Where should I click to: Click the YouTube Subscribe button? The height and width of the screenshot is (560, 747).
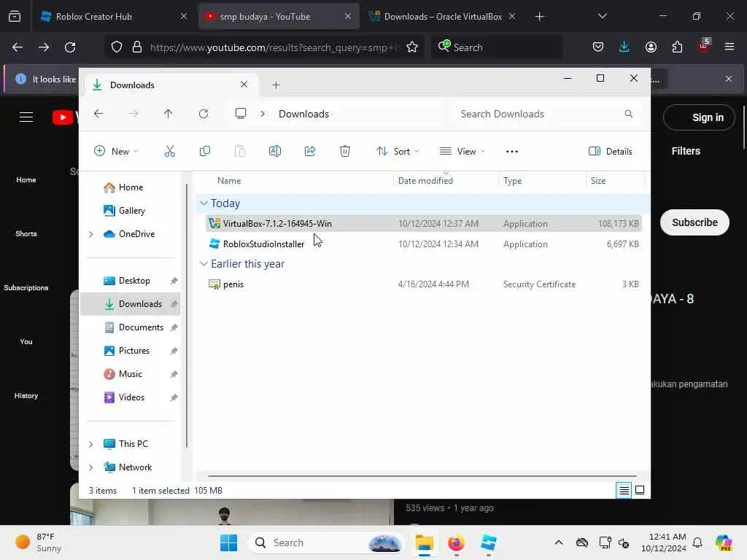[x=694, y=222]
